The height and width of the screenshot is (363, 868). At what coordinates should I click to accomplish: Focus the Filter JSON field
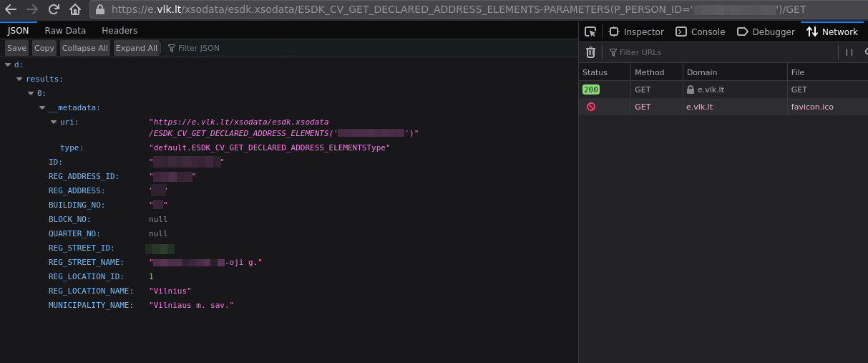[x=198, y=48]
